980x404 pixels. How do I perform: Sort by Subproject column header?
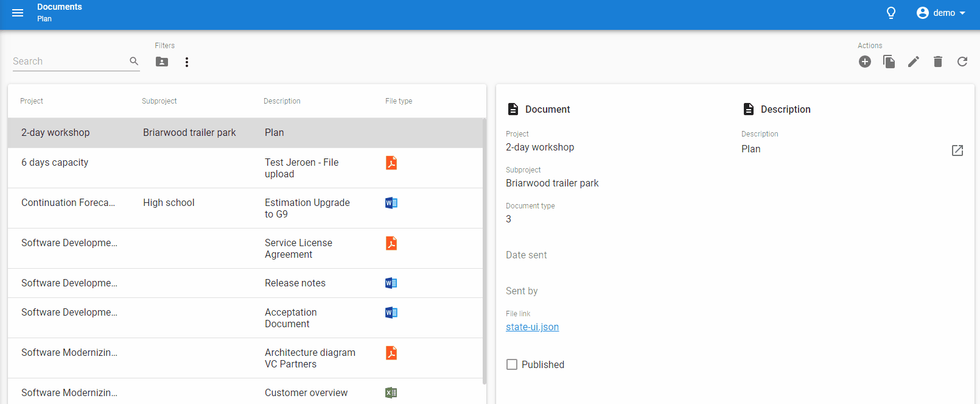pyautogui.click(x=159, y=101)
